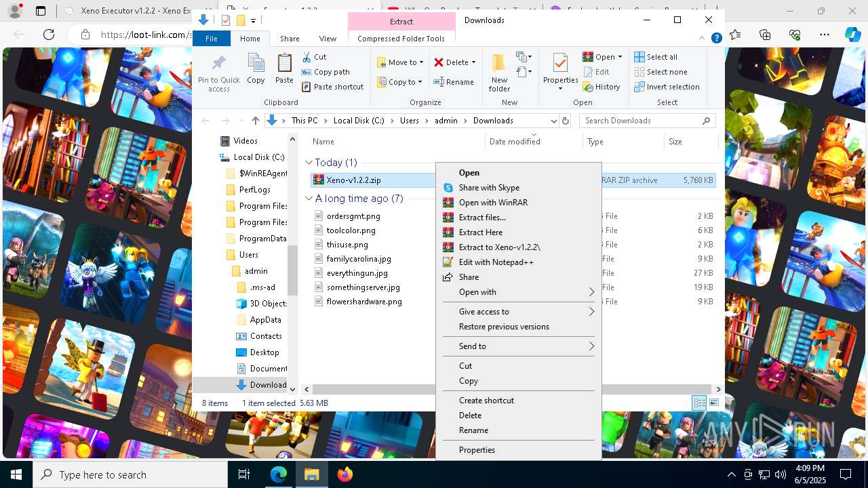Click the refresh button beside address bar
Viewport: 868px width, 488px height.
pyautogui.click(x=565, y=121)
